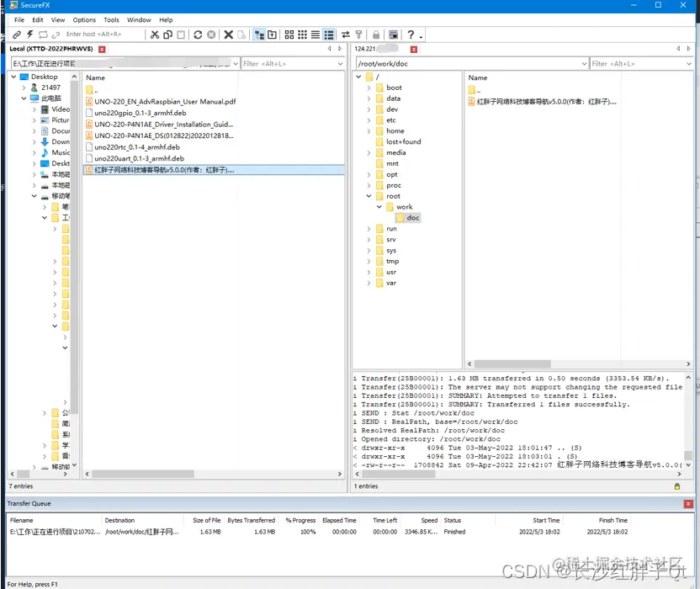Viewport: 700px width, 589px height.
Task: Click the Connect link icon in toolbar
Action: pyautogui.click(x=17, y=34)
